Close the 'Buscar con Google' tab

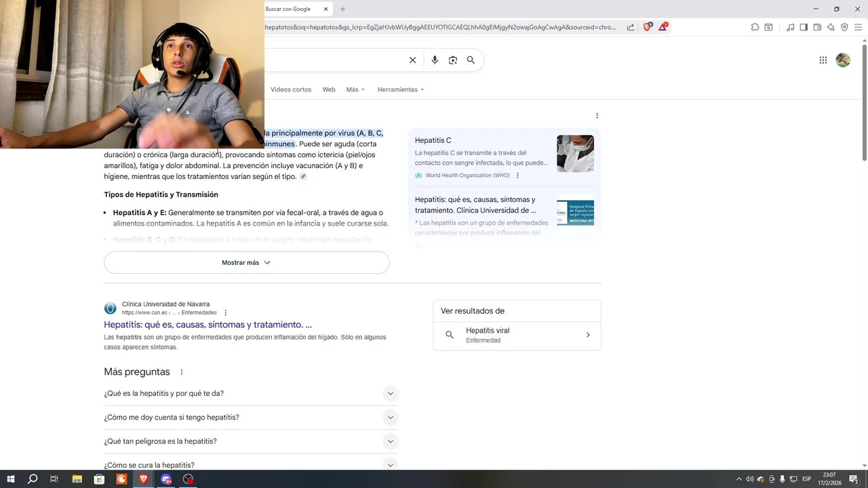click(x=326, y=9)
